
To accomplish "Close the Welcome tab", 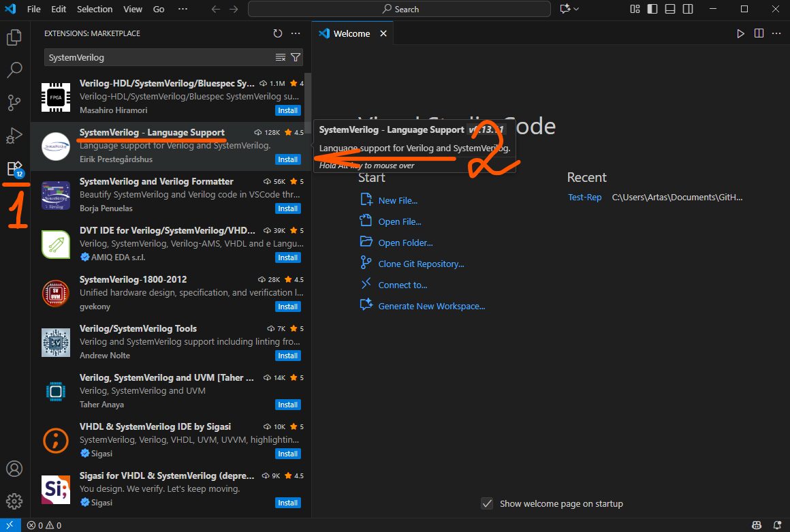I will (x=383, y=33).
